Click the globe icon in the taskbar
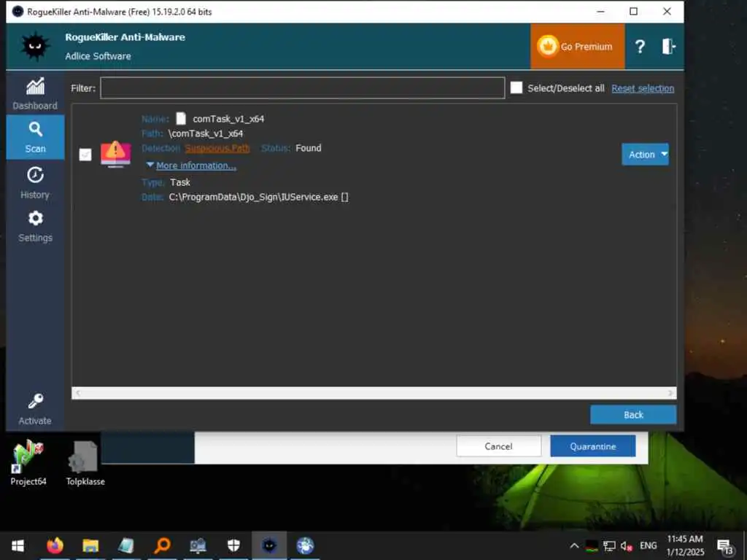The height and width of the screenshot is (560, 747). [305, 545]
